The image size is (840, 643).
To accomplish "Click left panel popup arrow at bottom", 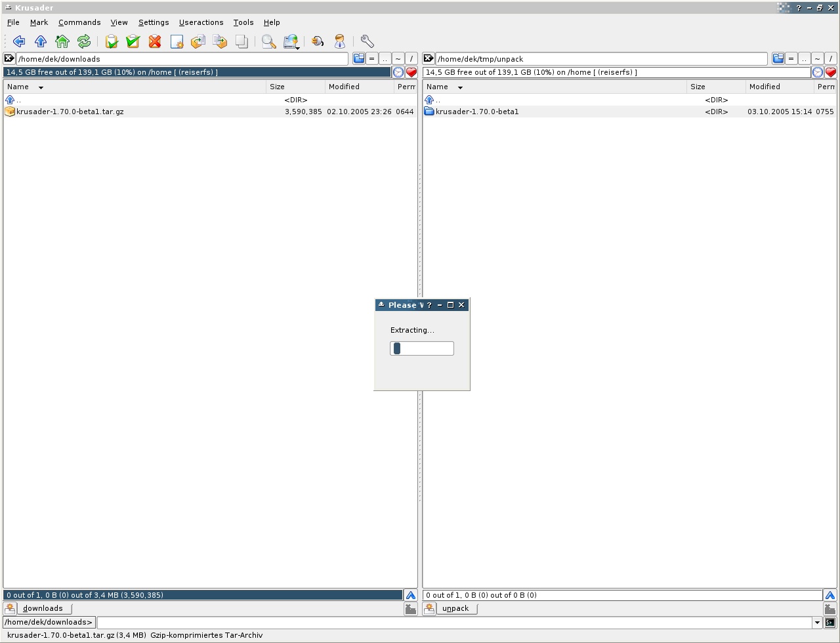I will tap(411, 595).
